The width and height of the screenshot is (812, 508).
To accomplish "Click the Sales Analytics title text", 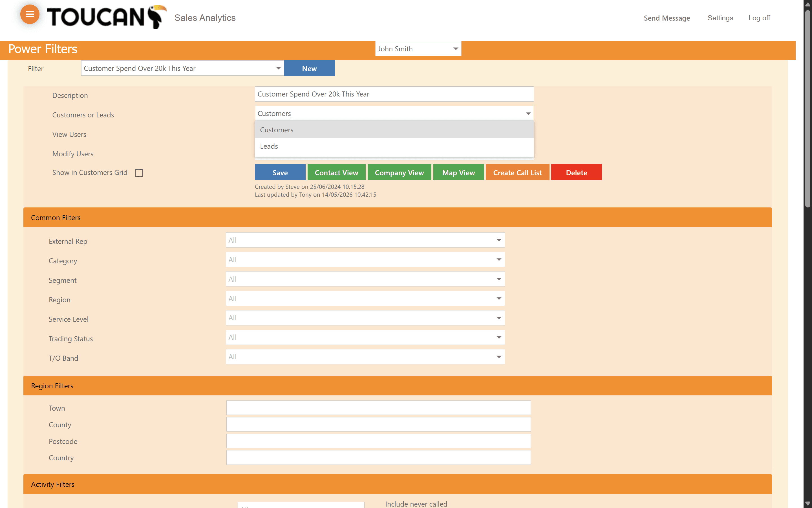I will (205, 18).
